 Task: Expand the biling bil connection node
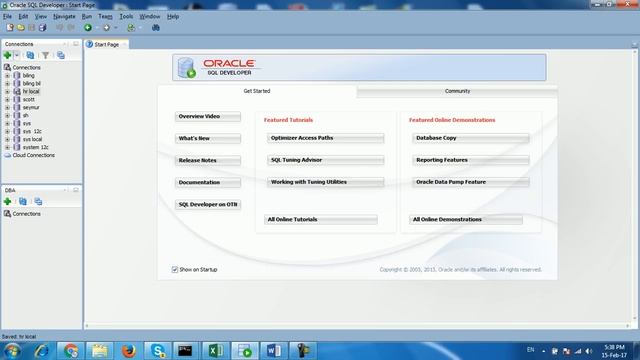[7, 84]
